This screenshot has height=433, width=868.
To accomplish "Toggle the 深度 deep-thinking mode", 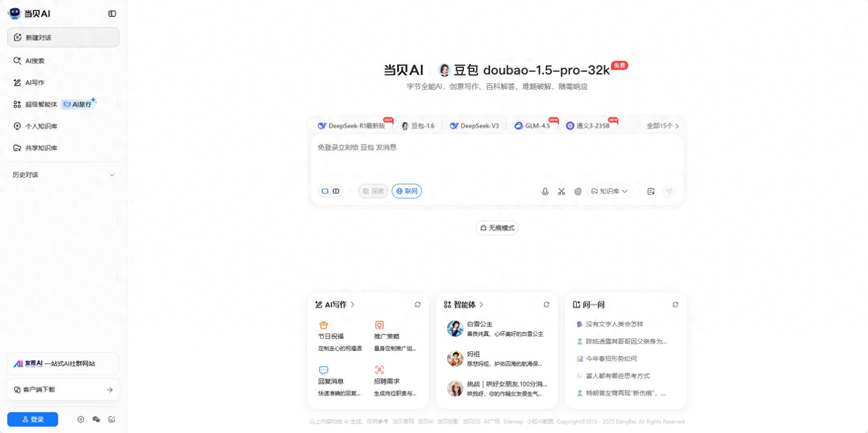I will [x=373, y=191].
